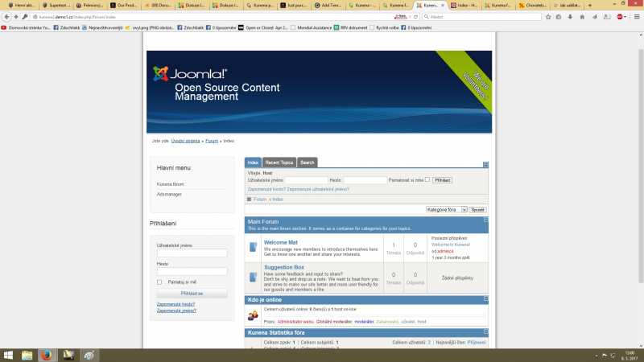This screenshot has height=362, width=644.
Task: Open Firefox from the Windows taskbar
Action: 46,354
